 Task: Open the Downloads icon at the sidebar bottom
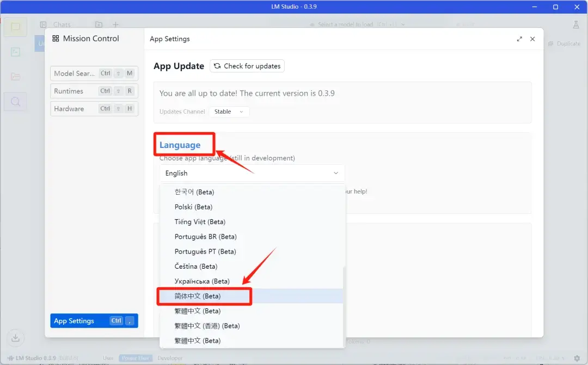coord(15,338)
